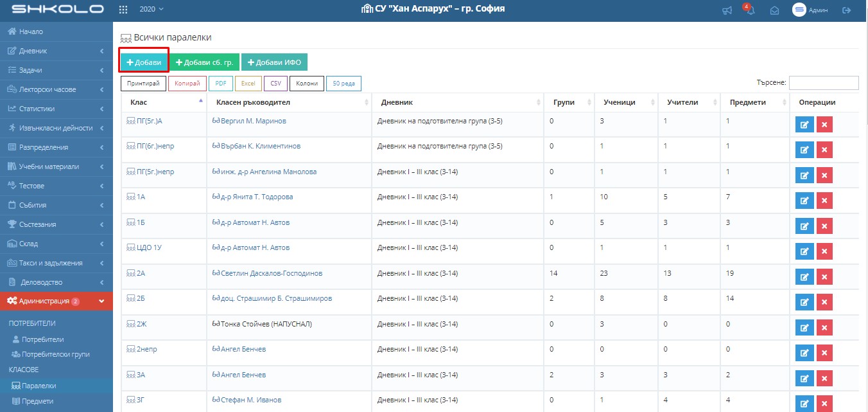The height and width of the screenshot is (412, 868).
Task: Open Потребители in the sidebar
Action: [x=42, y=339]
